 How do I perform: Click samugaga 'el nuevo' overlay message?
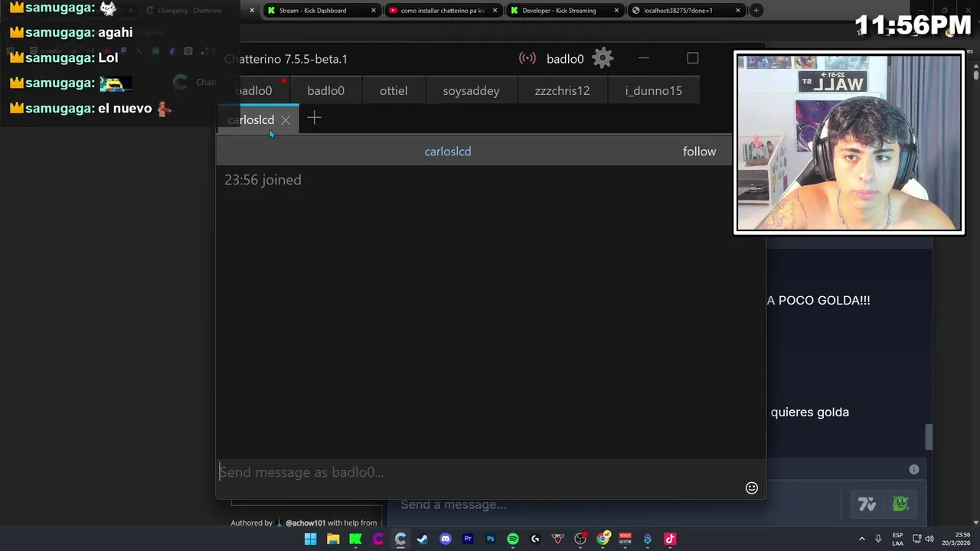[90, 109]
